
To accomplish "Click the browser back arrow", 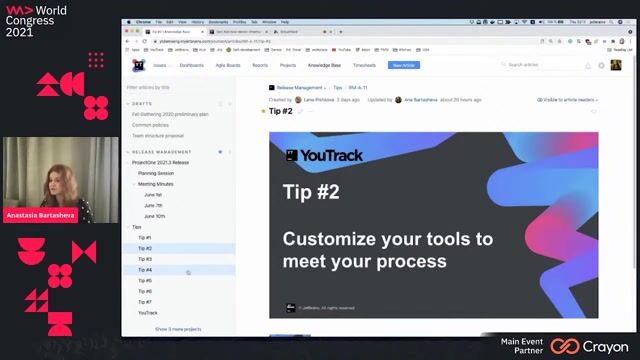I will (127, 41).
